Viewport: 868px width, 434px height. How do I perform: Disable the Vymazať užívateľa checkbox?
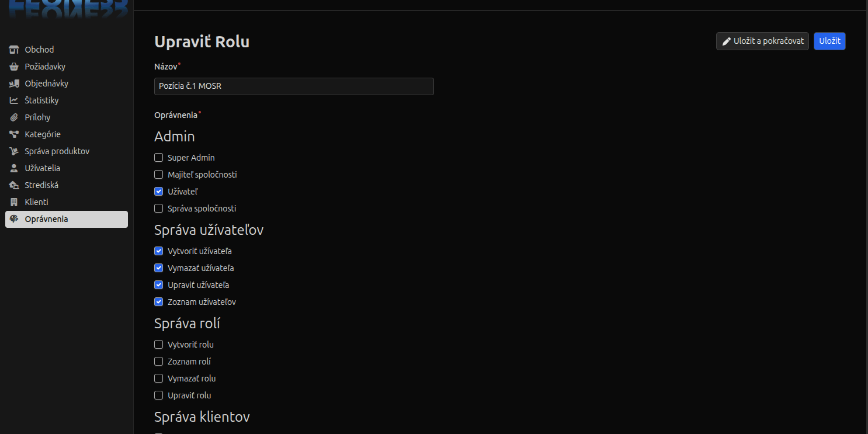click(158, 268)
